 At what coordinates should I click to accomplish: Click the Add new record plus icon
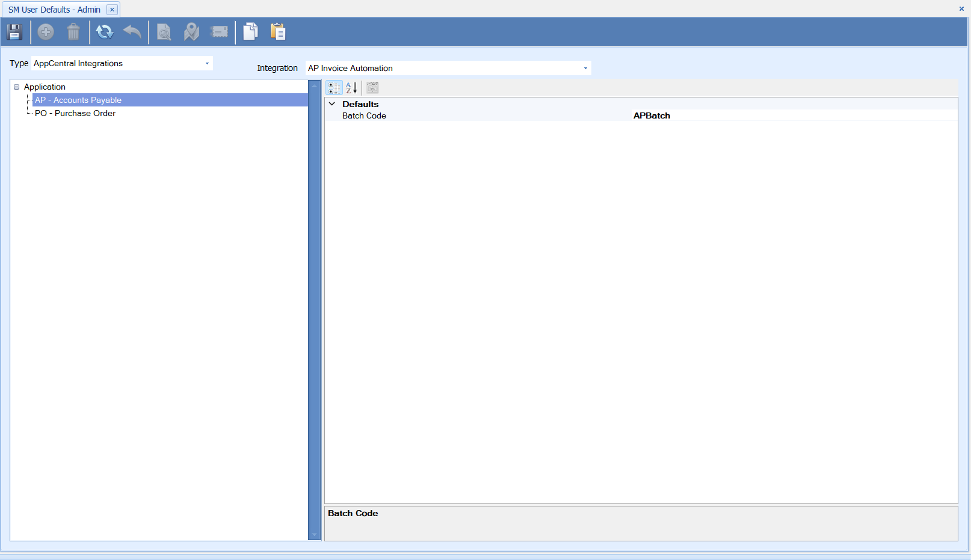[46, 32]
